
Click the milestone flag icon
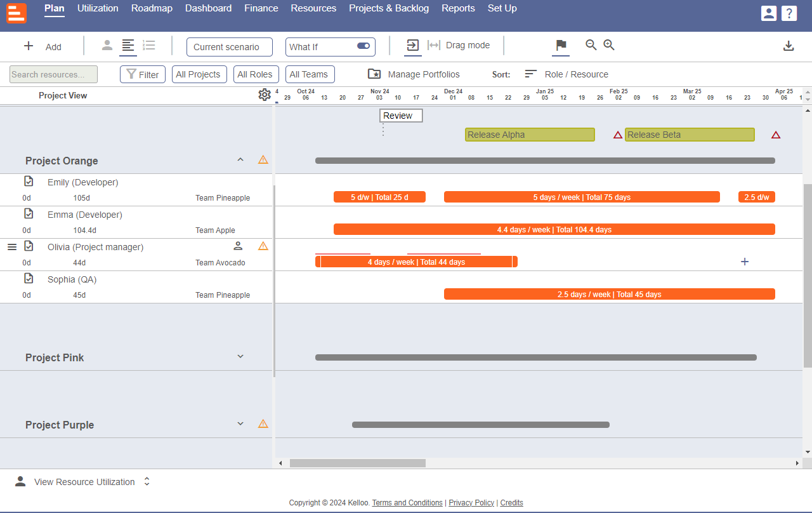click(x=561, y=46)
